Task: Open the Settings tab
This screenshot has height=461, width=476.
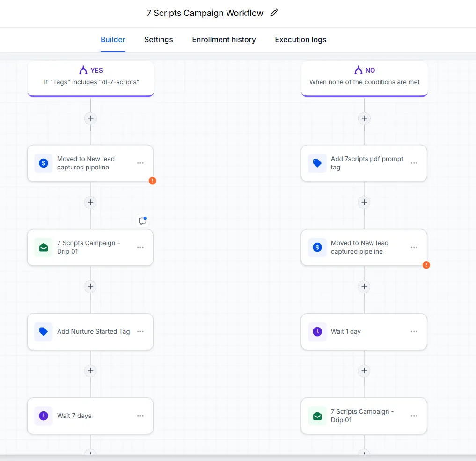Action: point(159,39)
